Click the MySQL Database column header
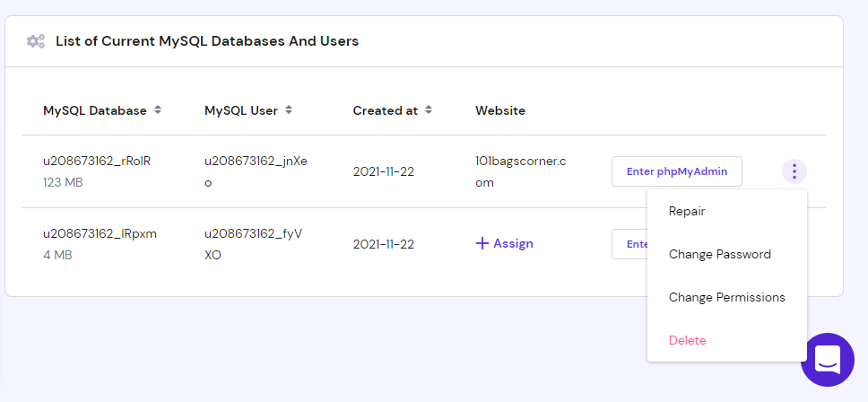Screen dimensions: 868x402 coord(95,110)
